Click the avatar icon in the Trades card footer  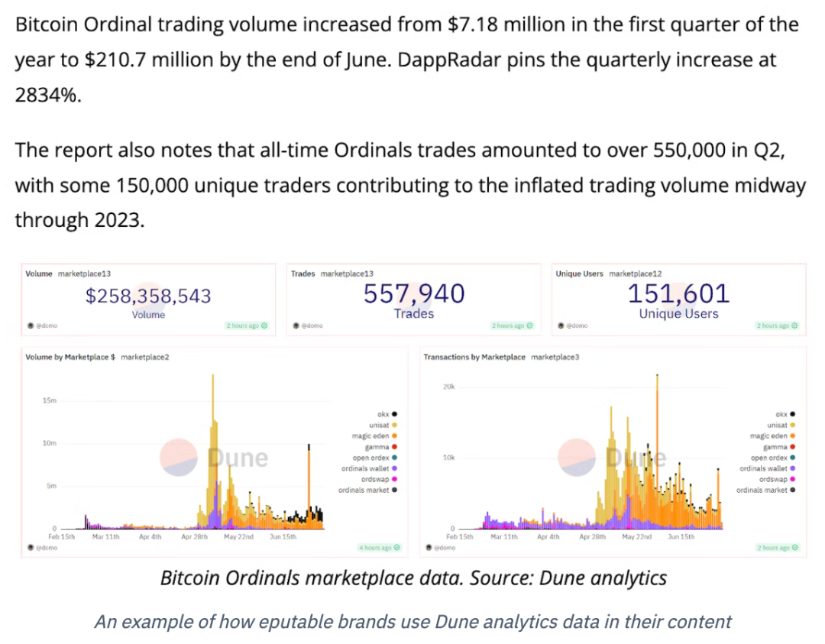(296, 325)
